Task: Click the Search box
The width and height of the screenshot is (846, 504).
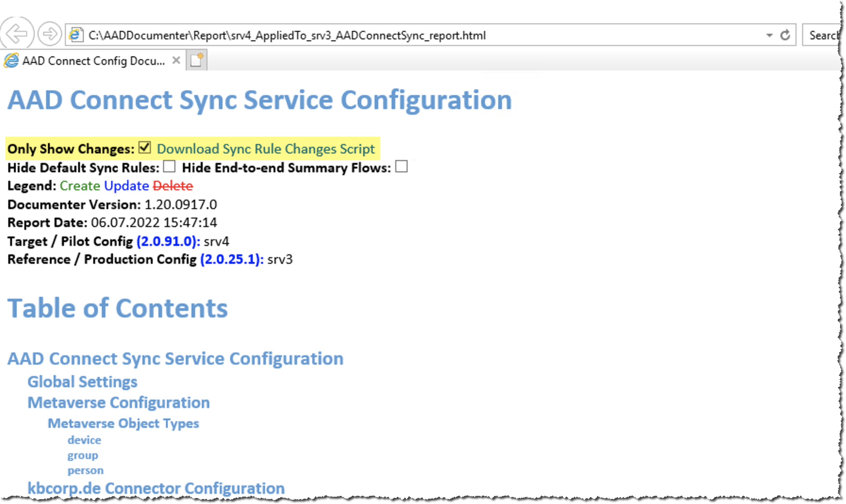Action: tap(822, 35)
